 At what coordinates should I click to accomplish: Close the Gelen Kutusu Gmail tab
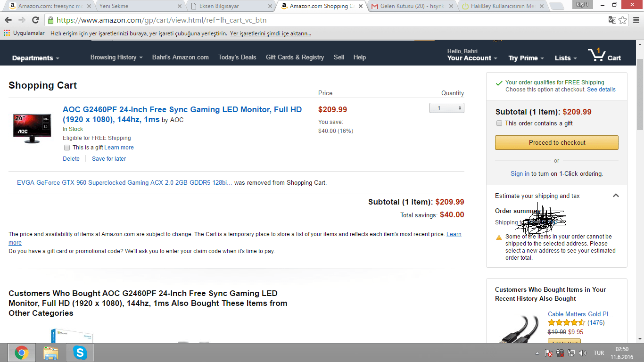point(451,6)
